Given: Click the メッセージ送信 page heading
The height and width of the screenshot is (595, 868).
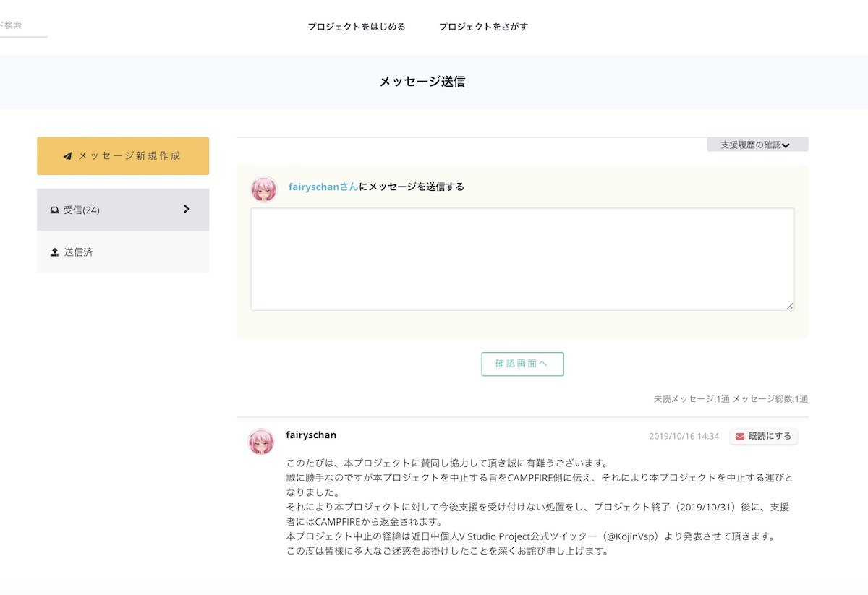Looking at the screenshot, I should pyautogui.click(x=422, y=82).
